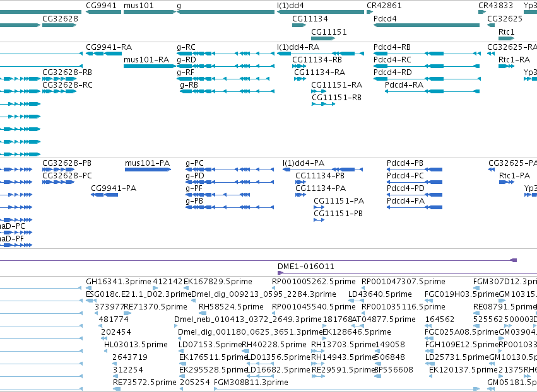Click the g-RD transcript label

pos(186,59)
